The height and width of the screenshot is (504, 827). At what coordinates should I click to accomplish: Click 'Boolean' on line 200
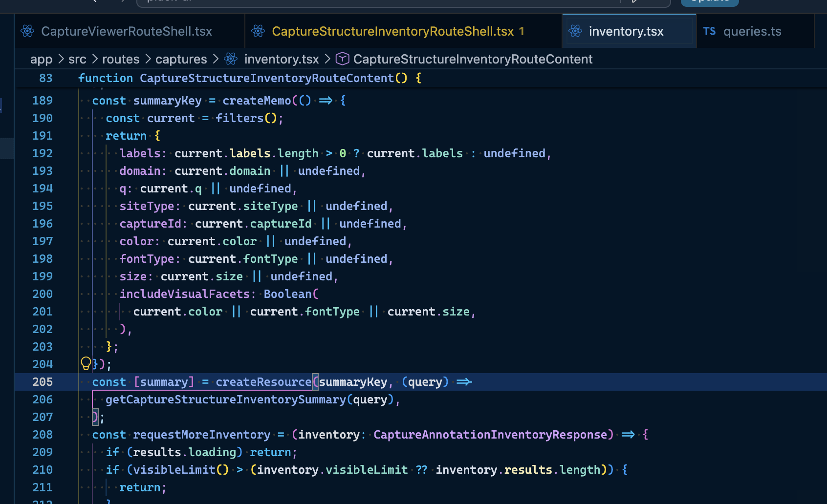287,294
